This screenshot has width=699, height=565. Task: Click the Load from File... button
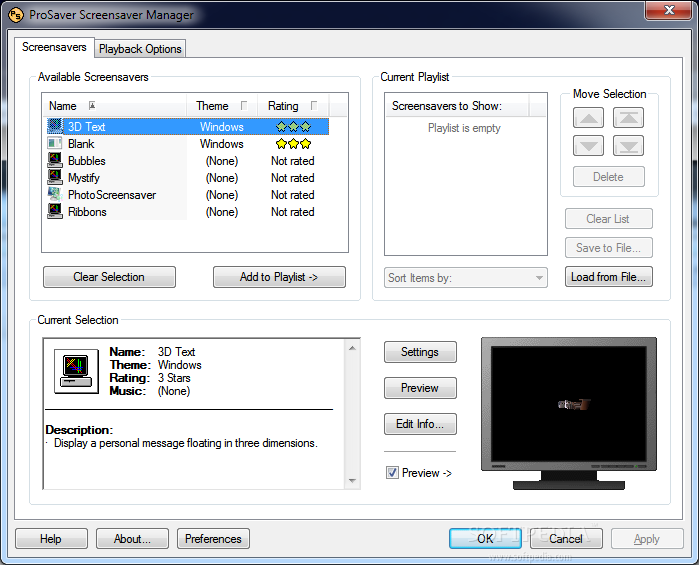[x=609, y=277]
